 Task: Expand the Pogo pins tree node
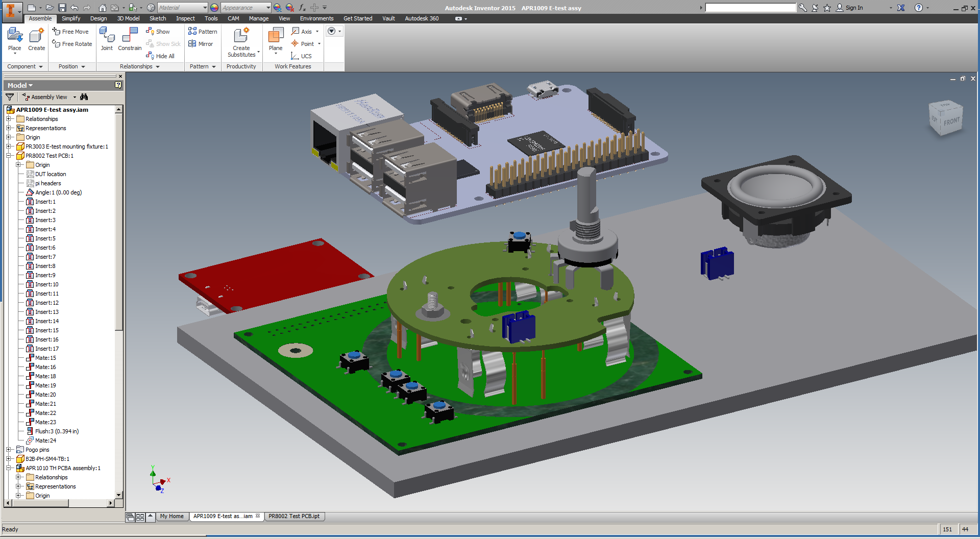tap(9, 450)
